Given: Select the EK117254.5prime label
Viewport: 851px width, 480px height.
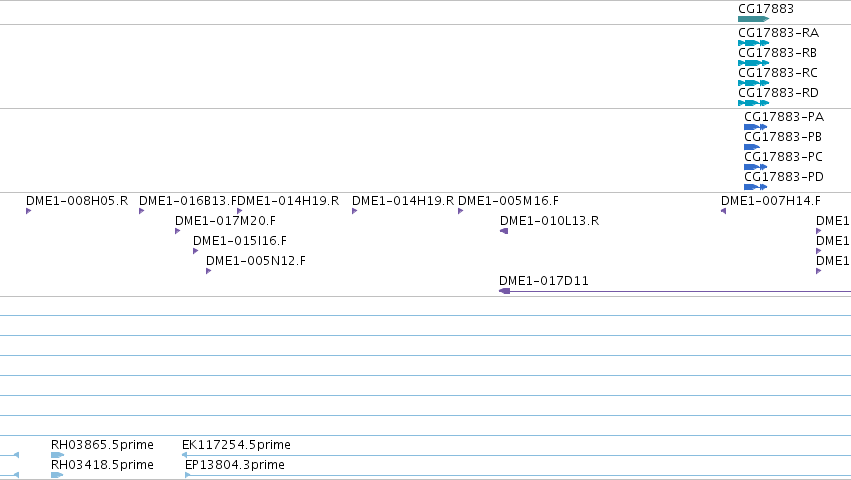Looking at the screenshot, I should (236, 445).
